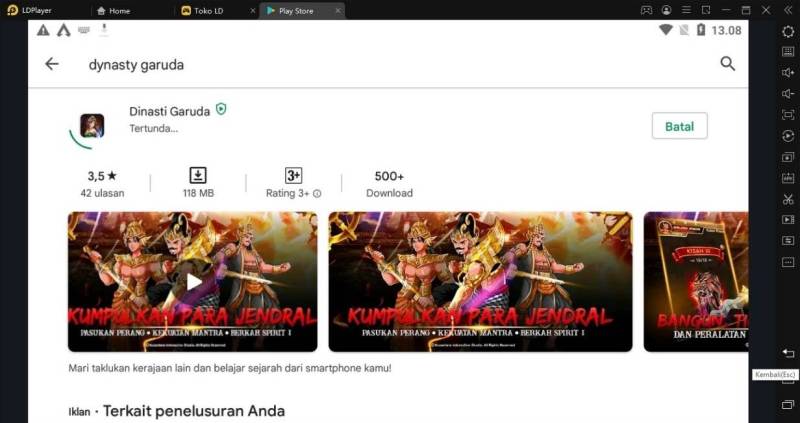Click the window layout icon in title bar
The width and height of the screenshot is (800, 423).
tap(706, 10)
